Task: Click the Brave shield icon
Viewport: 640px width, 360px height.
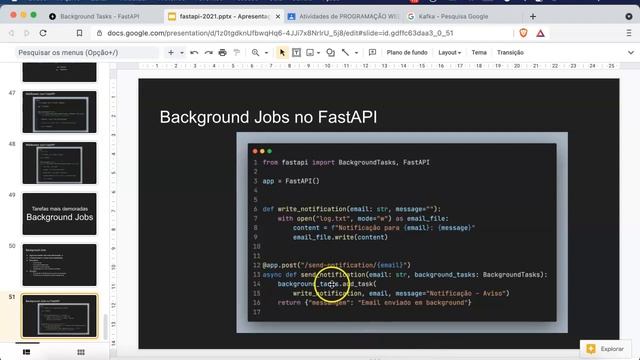Action: [523, 33]
